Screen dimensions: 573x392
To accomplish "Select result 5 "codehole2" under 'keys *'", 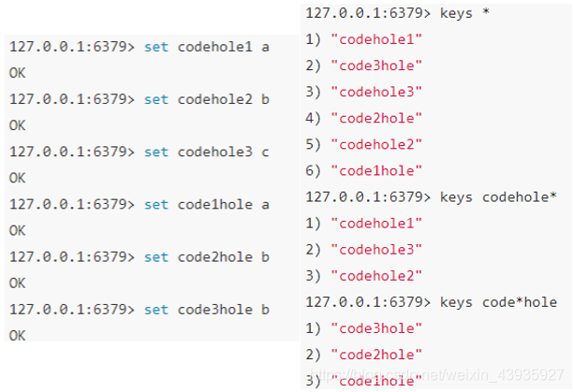I will coord(376,145).
